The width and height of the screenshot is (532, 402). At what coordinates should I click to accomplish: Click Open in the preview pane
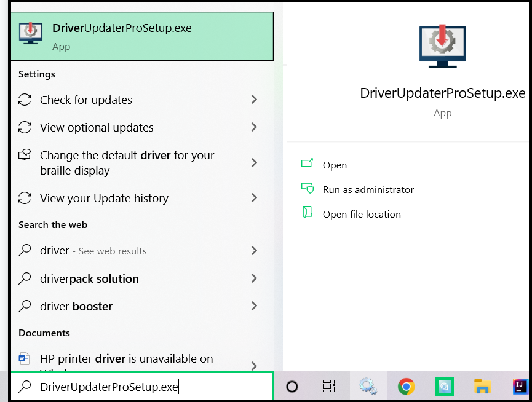335,165
